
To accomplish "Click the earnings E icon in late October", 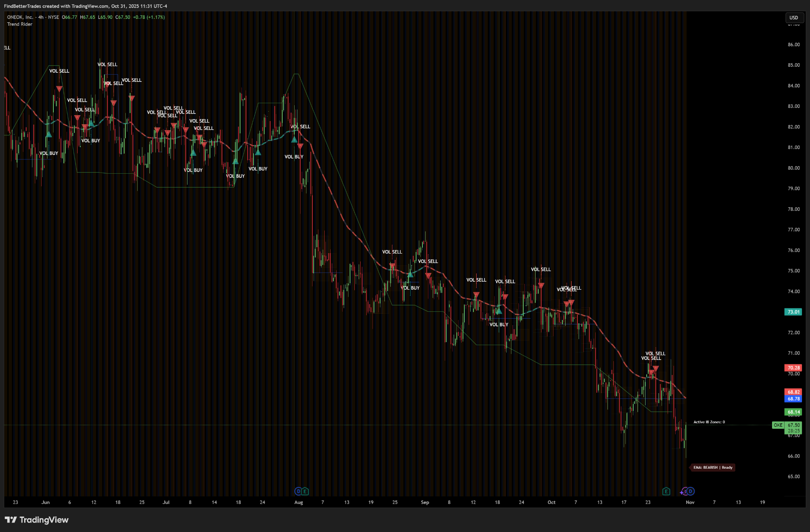I will (x=666, y=491).
